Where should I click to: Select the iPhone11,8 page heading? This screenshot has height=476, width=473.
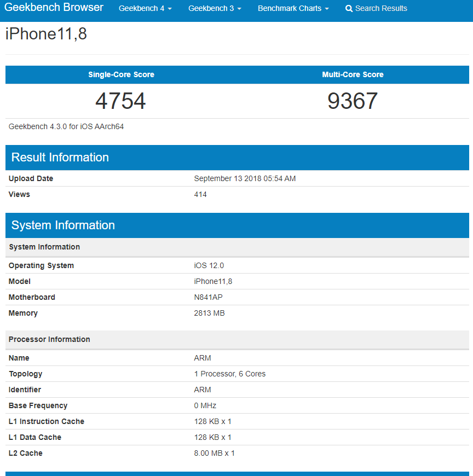(x=46, y=34)
